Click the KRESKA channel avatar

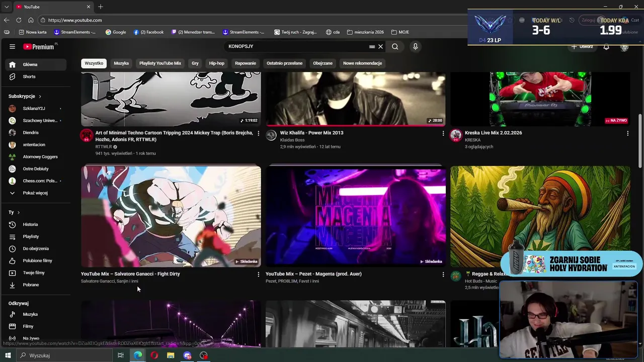pyautogui.click(x=456, y=135)
